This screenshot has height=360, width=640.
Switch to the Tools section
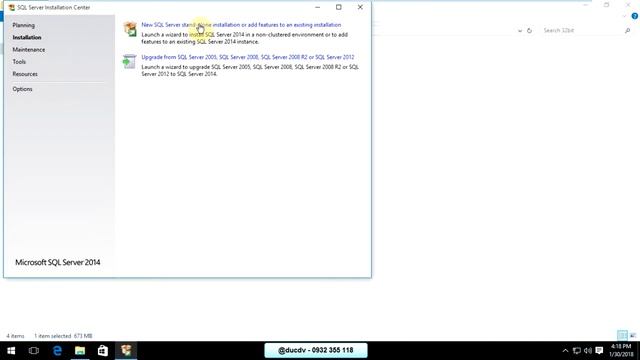click(x=19, y=62)
